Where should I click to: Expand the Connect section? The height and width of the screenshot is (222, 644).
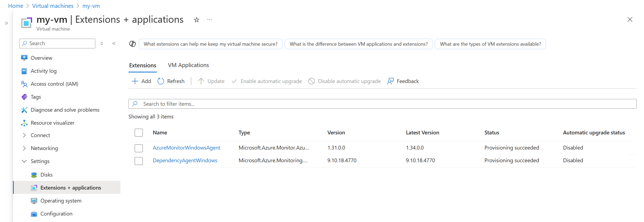pyautogui.click(x=24, y=135)
